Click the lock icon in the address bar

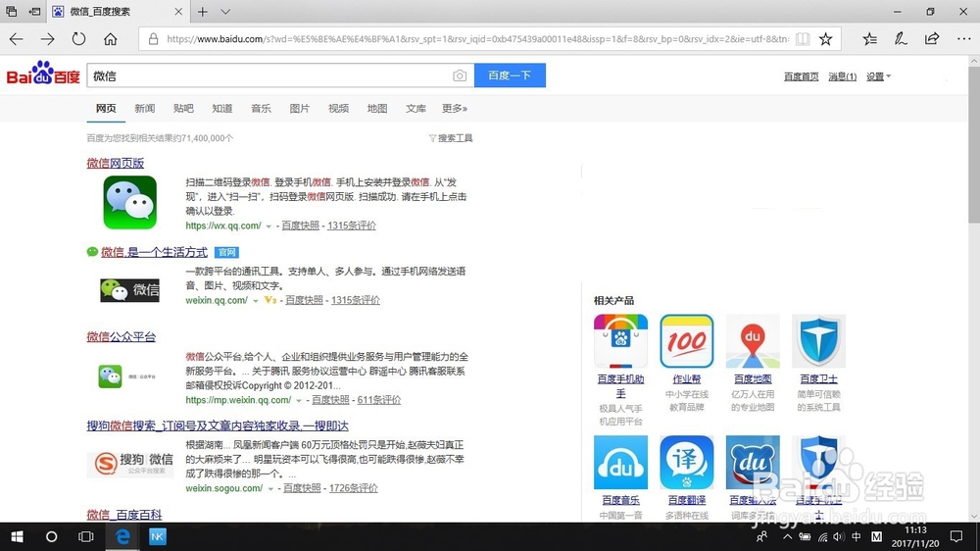[153, 39]
